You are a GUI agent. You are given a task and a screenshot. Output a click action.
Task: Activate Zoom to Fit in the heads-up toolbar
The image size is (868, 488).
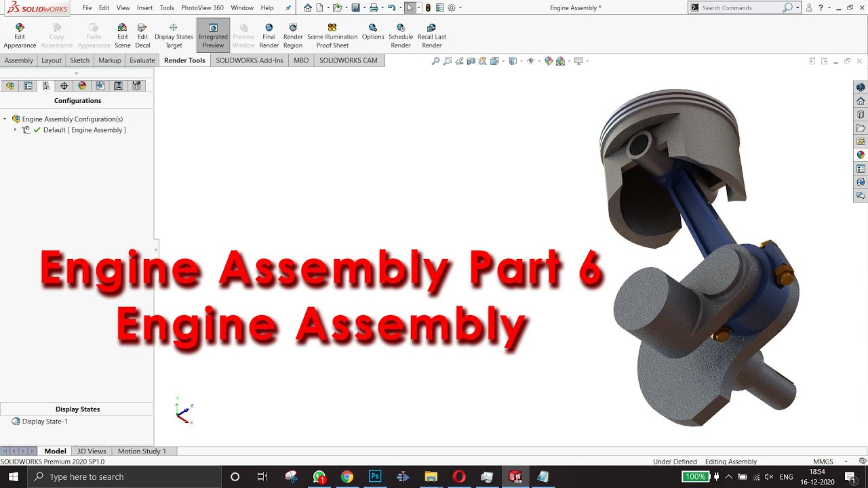click(435, 60)
